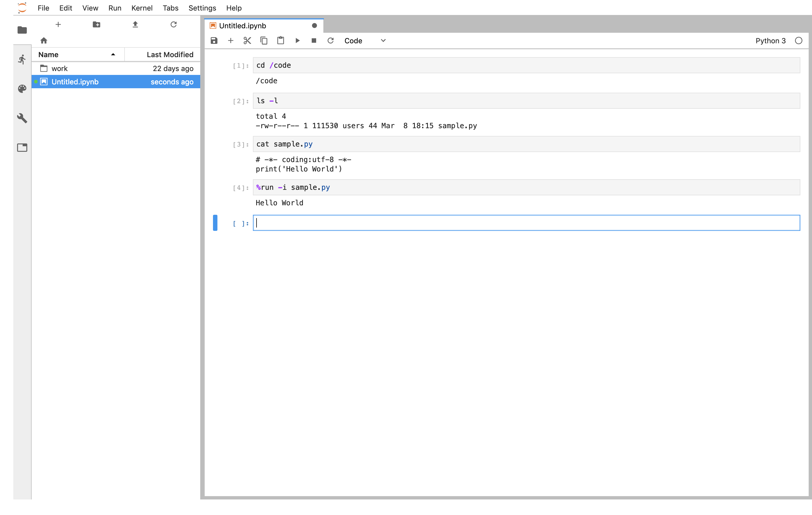Viewport: 812px width, 515px height.
Task: Cut the selected cell using the scissors icon
Action: [x=247, y=40]
